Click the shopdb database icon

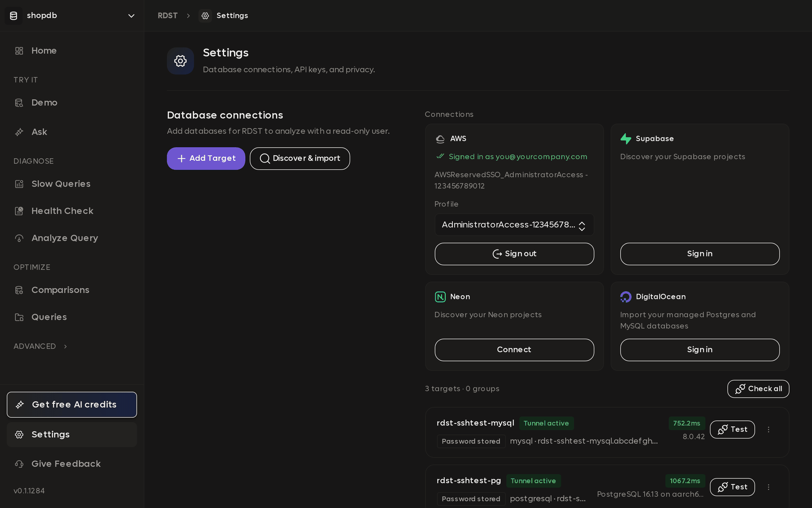coord(14,16)
